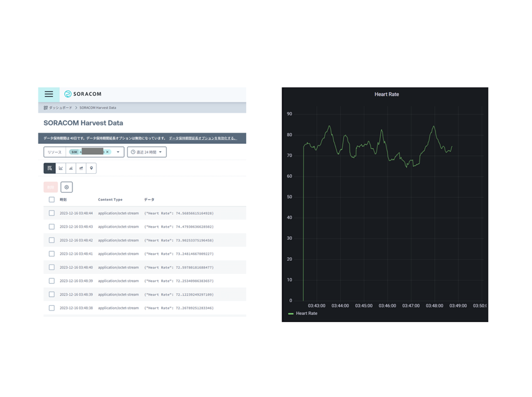Switch to line chart view icon
The image size is (532, 397).
(61, 169)
